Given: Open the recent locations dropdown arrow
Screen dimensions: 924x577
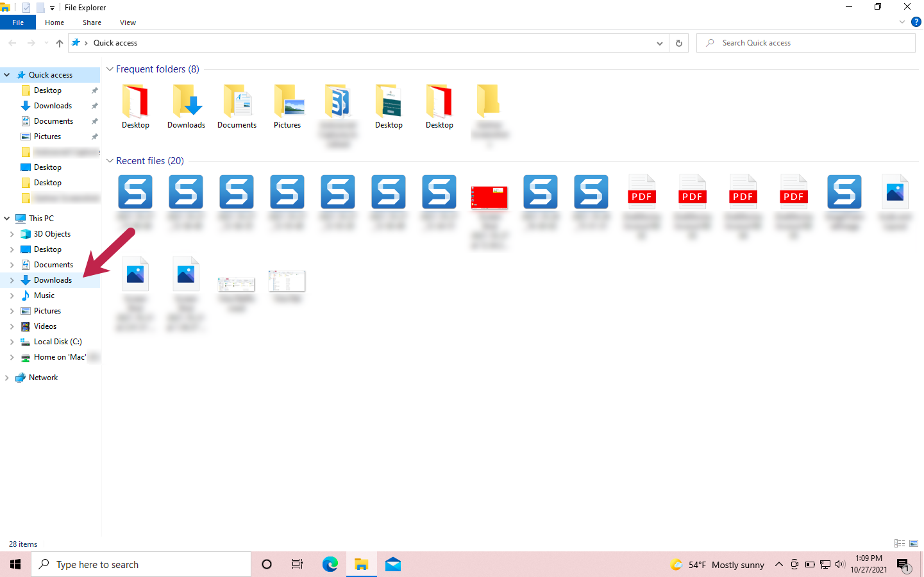Looking at the screenshot, I should (46, 43).
